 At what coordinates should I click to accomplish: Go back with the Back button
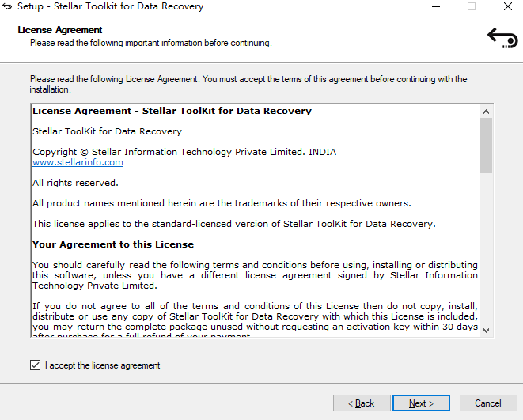pos(362,403)
